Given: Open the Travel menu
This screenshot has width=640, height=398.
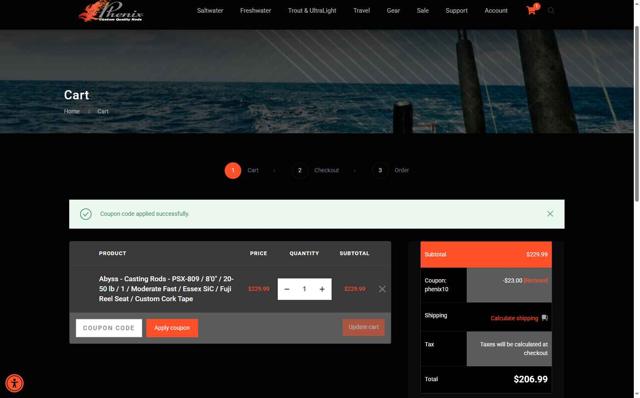Looking at the screenshot, I should coord(361,11).
